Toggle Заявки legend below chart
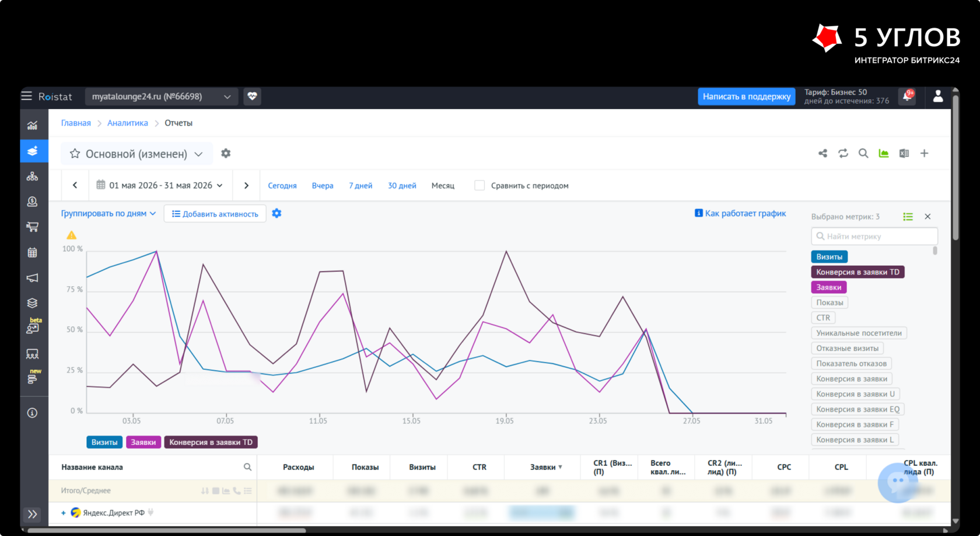Image resolution: width=980 pixels, height=536 pixels. [143, 442]
